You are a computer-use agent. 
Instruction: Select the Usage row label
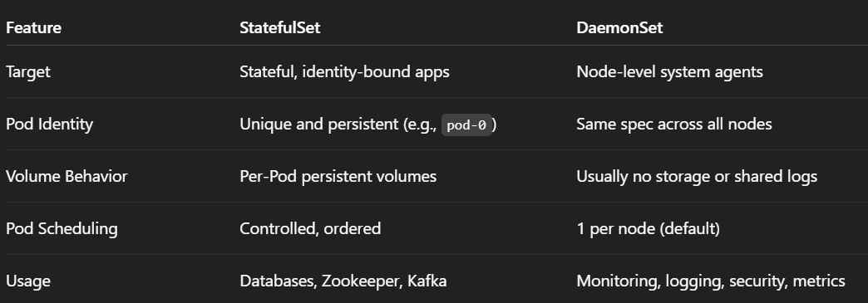coord(27,281)
